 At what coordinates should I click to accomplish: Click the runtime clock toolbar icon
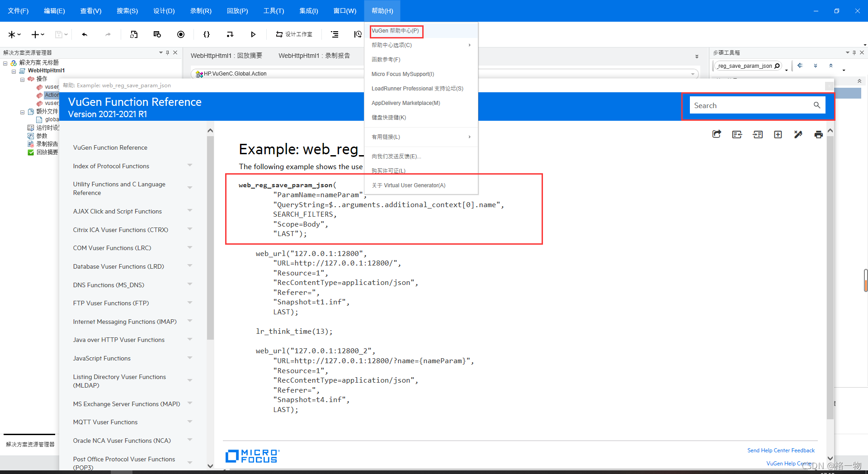358,34
